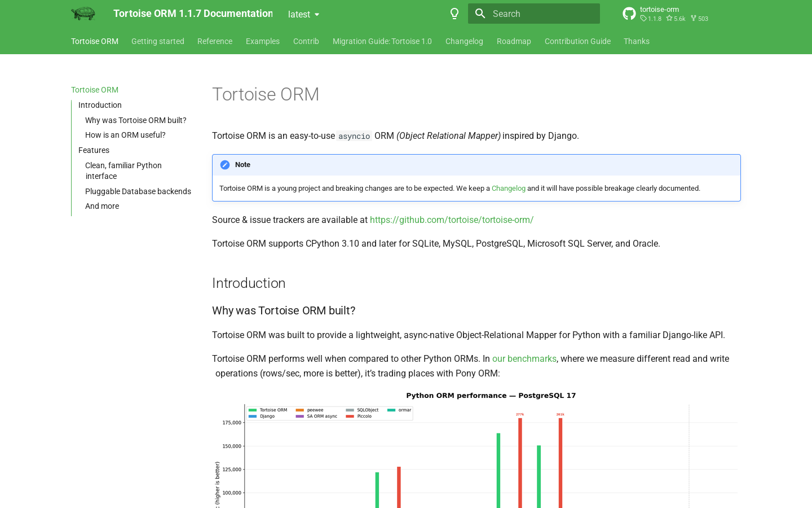Click the Django legend swatch in chart
This screenshot has width=812, height=508.
(x=253, y=416)
